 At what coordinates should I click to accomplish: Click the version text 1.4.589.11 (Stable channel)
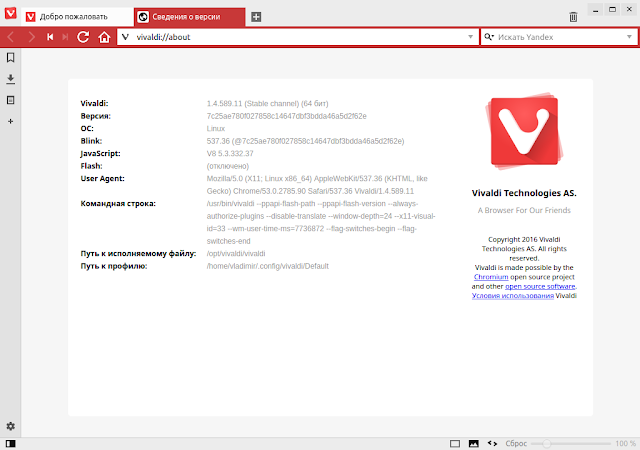(267, 104)
